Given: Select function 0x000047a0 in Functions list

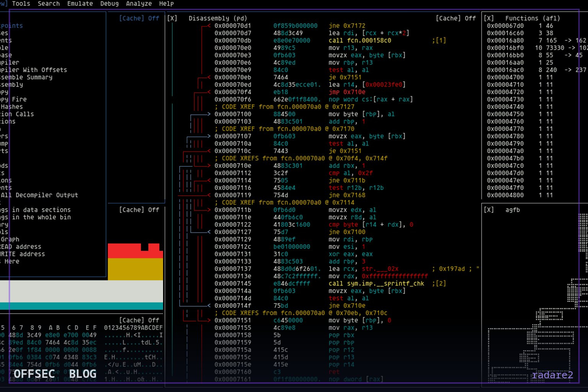Looking at the screenshot, I should coord(505,151).
